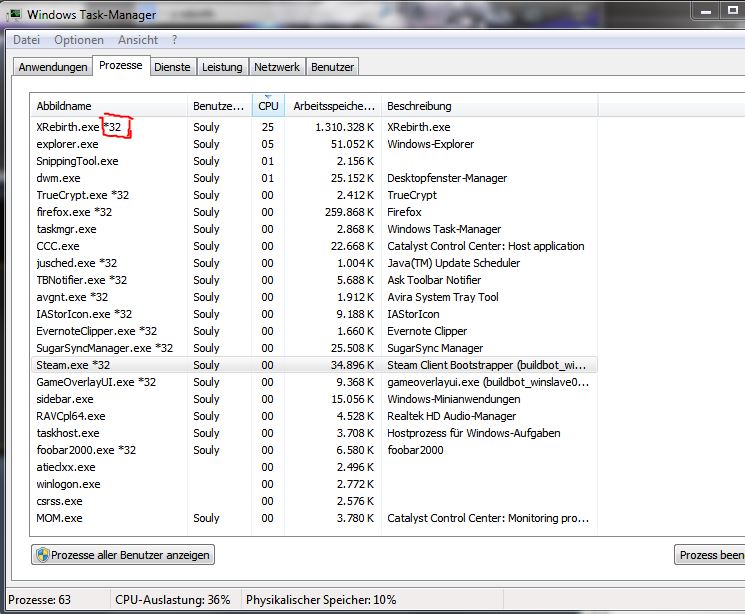Open the ? help menu
This screenshot has width=745, height=614.
pos(174,40)
